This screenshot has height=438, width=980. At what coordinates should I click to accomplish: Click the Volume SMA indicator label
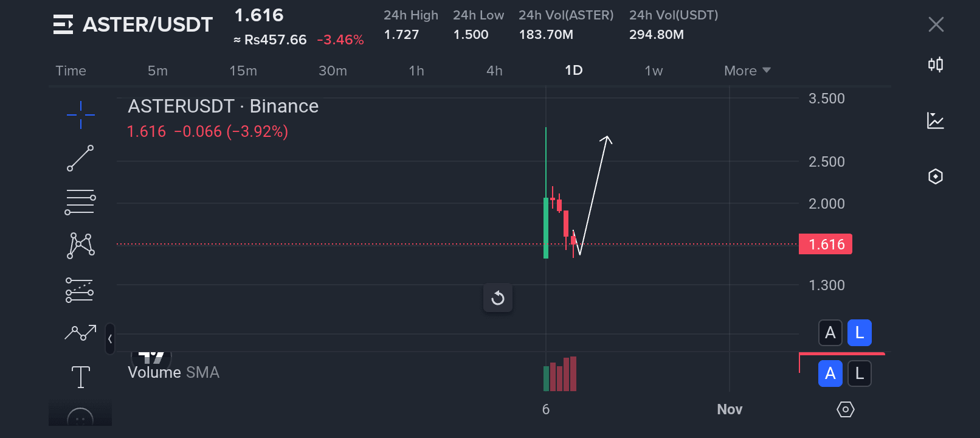click(x=173, y=372)
